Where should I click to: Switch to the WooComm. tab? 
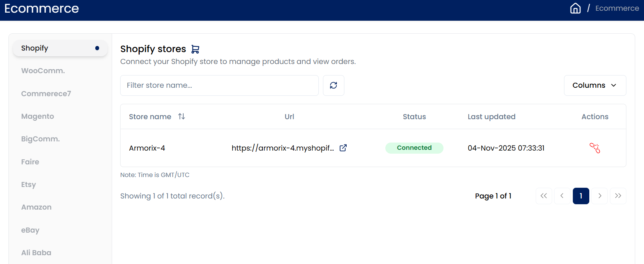click(43, 71)
